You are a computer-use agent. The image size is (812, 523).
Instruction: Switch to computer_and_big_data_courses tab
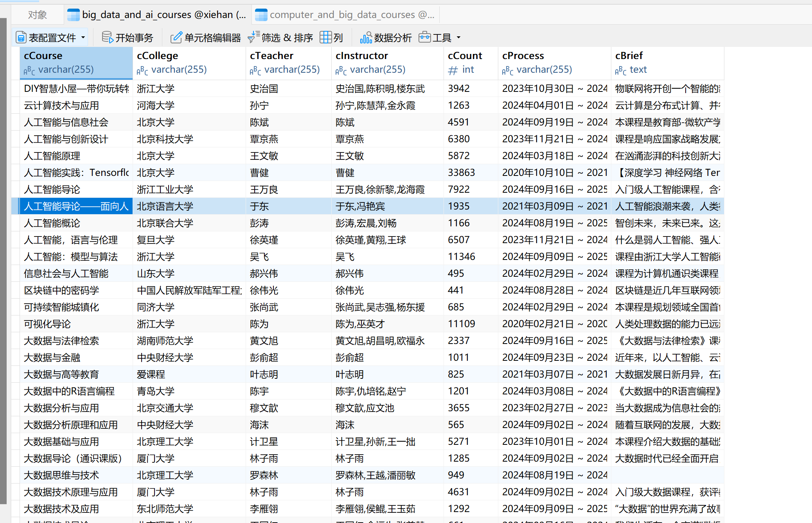[345, 15]
